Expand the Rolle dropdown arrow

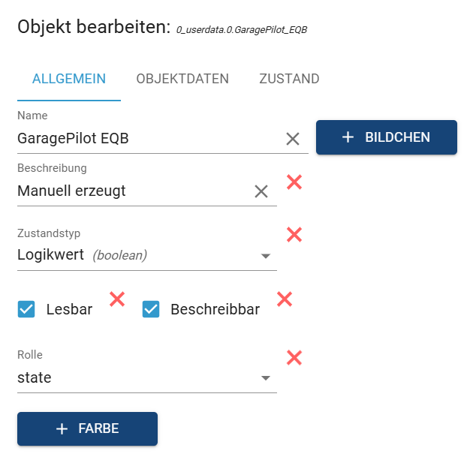click(x=265, y=378)
